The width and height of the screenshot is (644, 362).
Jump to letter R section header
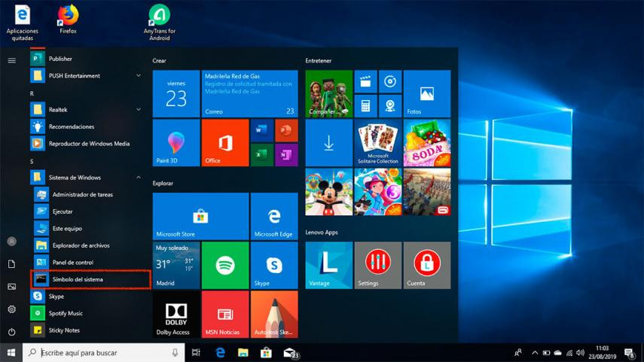(32, 93)
